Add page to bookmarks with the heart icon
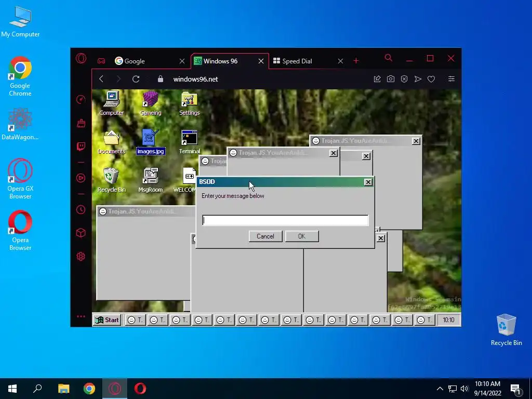The image size is (532, 399). pyautogui.click(x=431, y=79)
